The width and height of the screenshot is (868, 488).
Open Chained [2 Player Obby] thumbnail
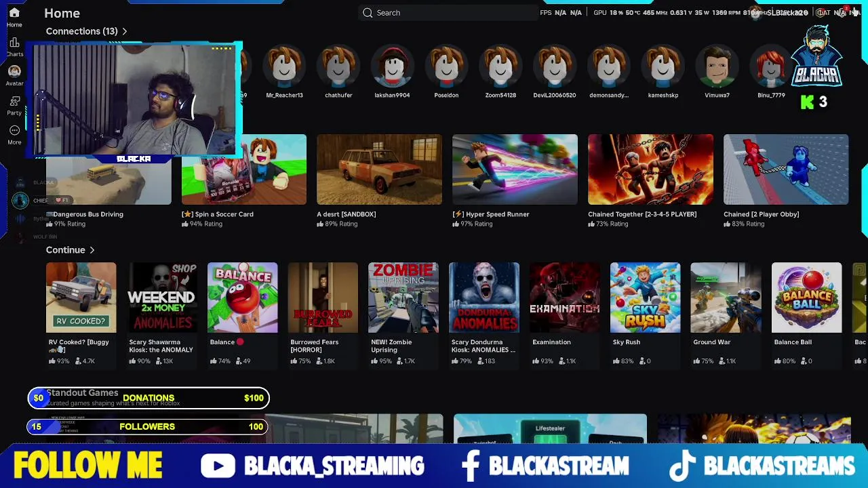[x=786, y=169]
